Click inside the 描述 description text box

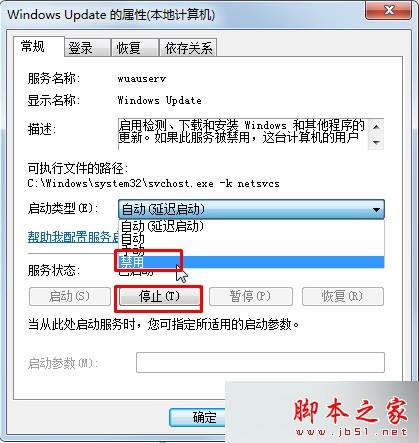(x=243, y=134)
